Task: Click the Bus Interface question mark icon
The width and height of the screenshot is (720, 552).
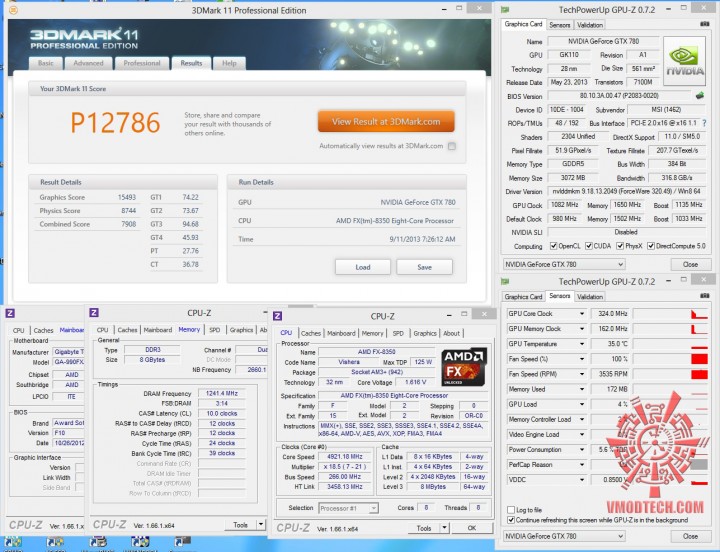Action: (704, 123)
